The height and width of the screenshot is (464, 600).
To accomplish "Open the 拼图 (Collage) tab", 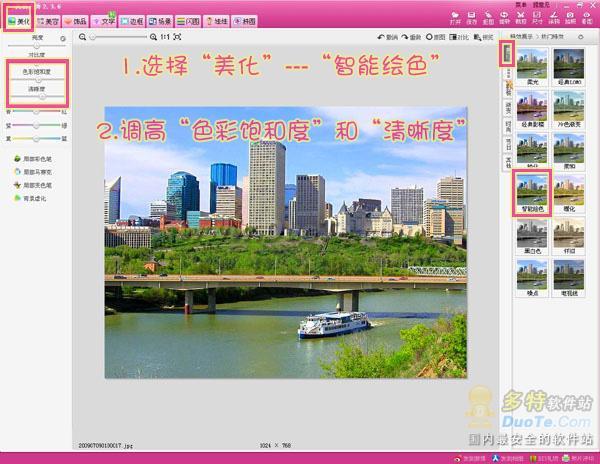I will tap(245, 21).
